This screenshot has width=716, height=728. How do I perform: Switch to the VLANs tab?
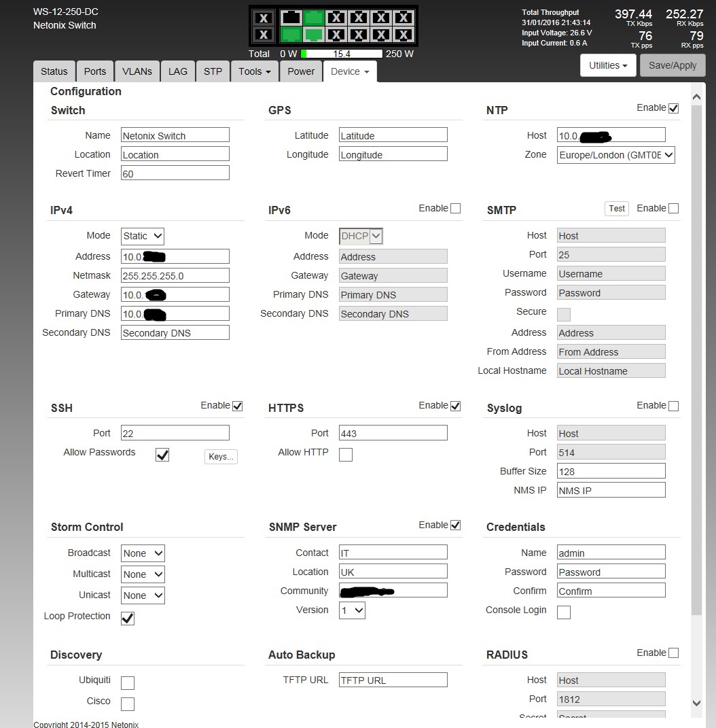137,71
